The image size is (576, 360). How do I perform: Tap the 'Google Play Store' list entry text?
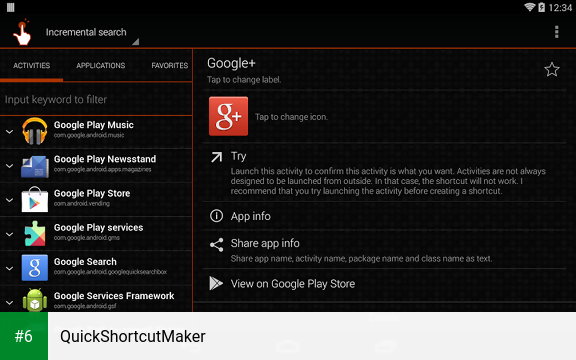[x=92, y=193]
